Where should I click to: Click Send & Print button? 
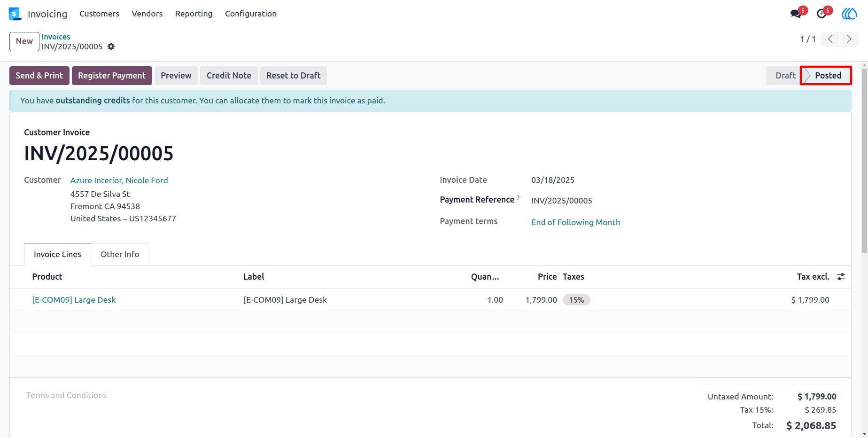39,76
